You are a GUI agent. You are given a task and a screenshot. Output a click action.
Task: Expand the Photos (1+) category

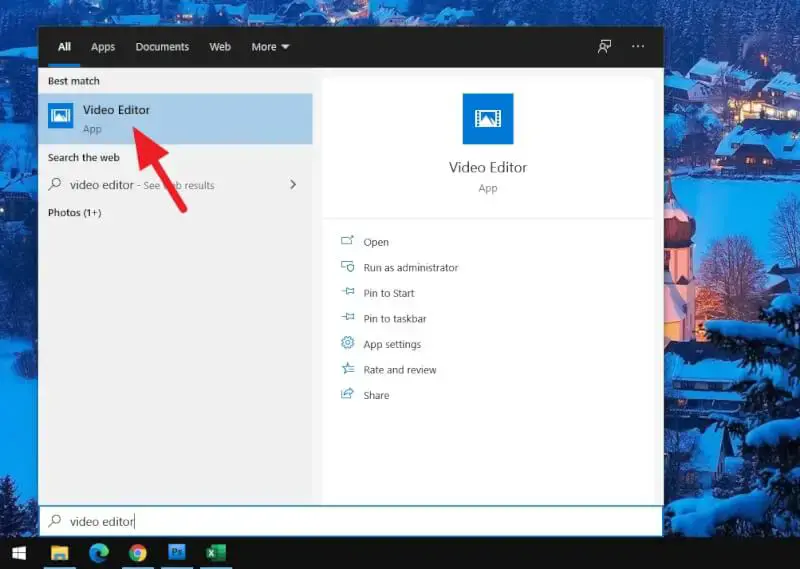click(74, 212)
